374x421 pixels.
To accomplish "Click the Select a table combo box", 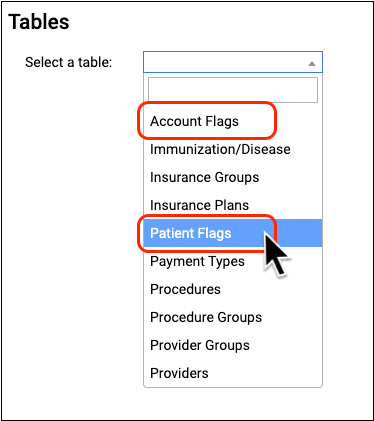I will click(233, 62).
